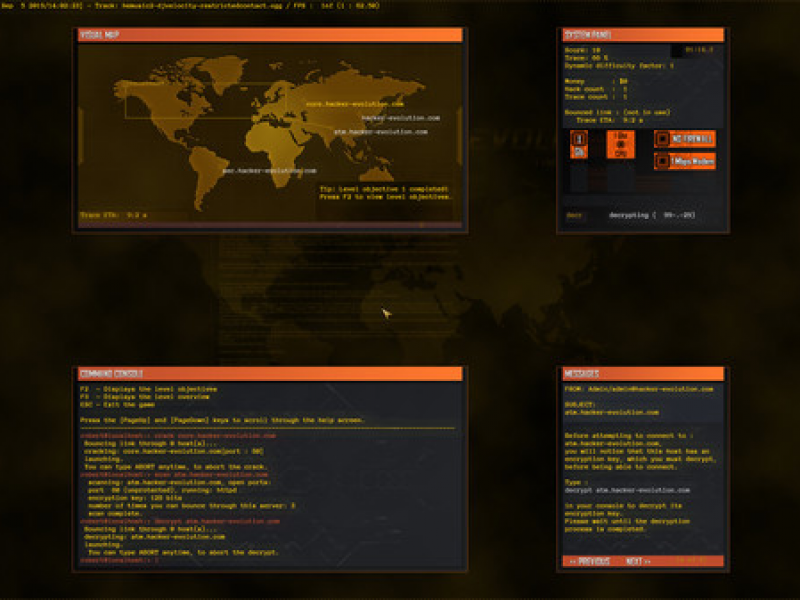The image size is (800, 600).
Task: Select the NO FIREWALL hardware slot
Action: tap(685, 139)
